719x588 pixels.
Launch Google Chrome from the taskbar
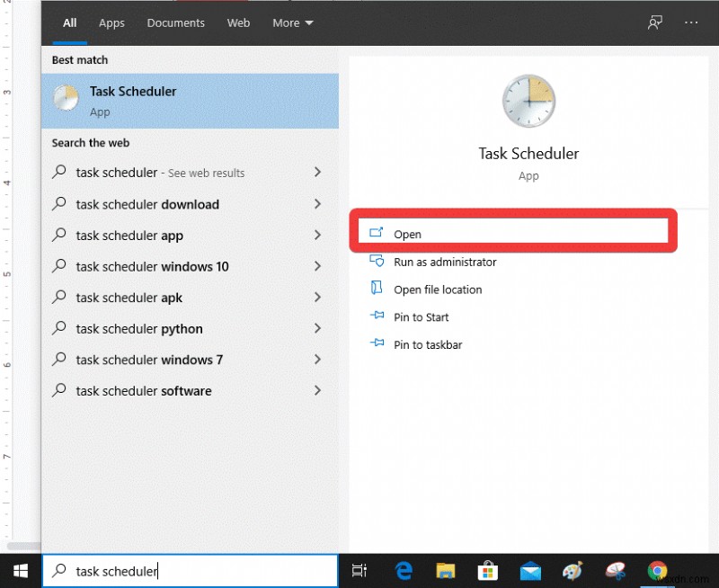pos(657,570)
